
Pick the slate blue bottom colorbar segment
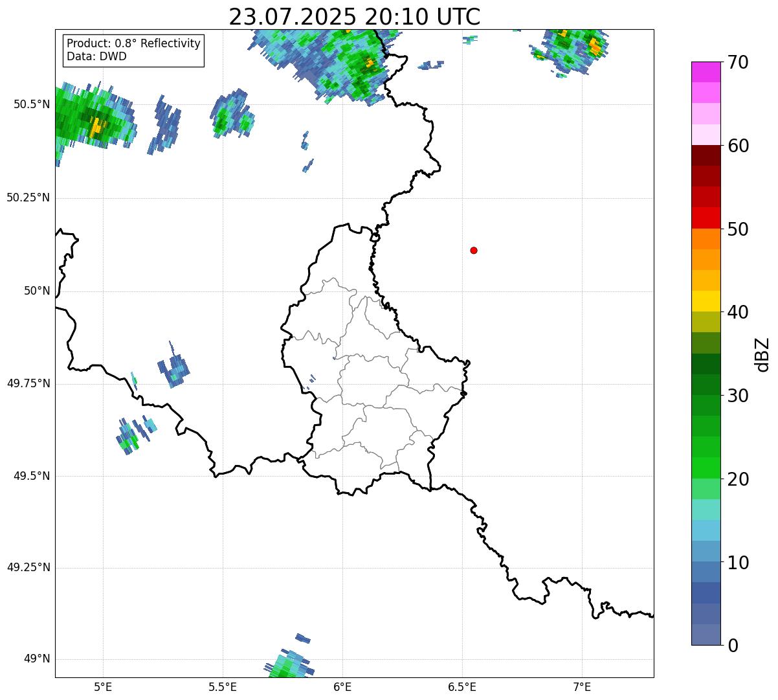pyautogui.click(x=706, y=635)
